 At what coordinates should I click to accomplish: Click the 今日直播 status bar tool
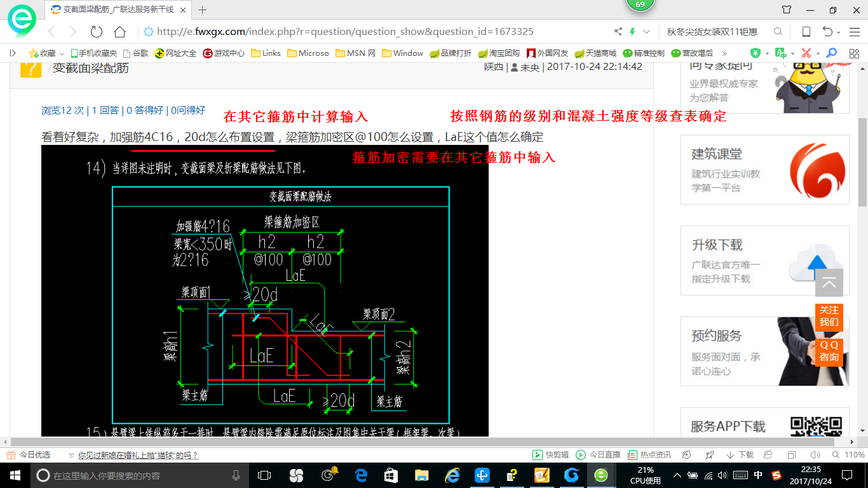coord(598,455)
